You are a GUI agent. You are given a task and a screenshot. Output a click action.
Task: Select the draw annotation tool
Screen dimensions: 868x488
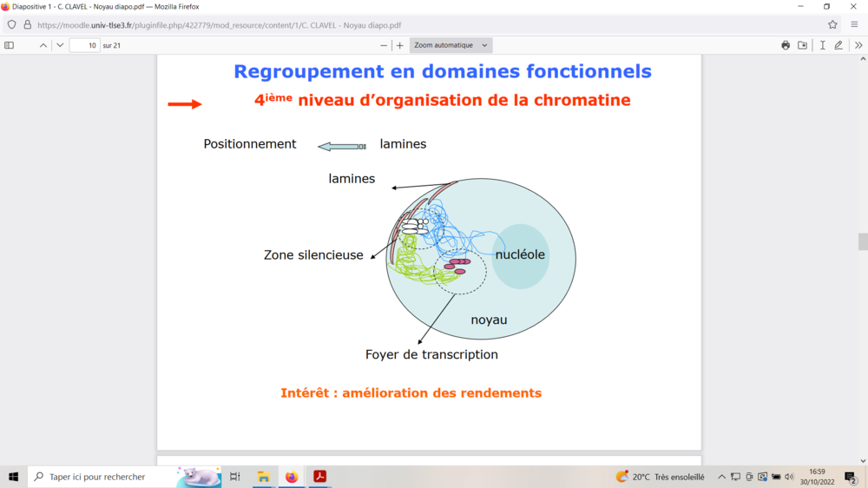point(838,45)
